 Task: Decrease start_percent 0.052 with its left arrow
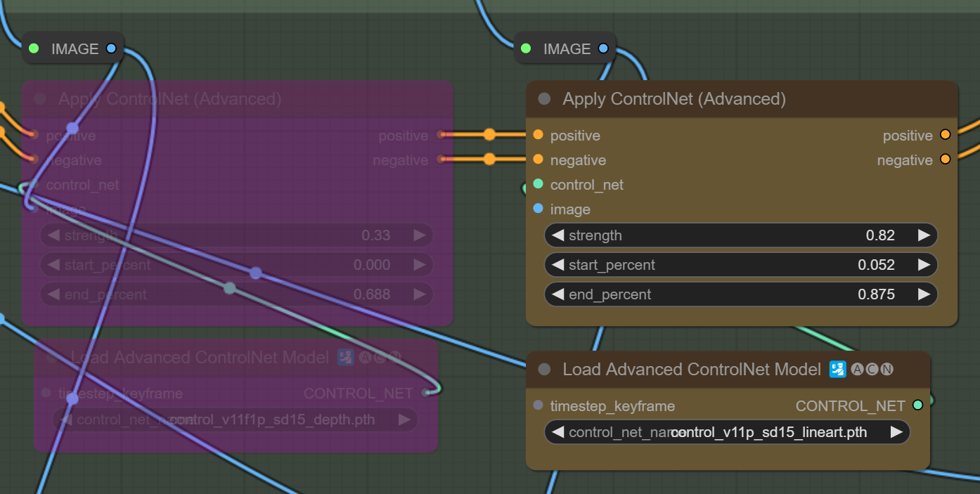(x=558, y=265)
